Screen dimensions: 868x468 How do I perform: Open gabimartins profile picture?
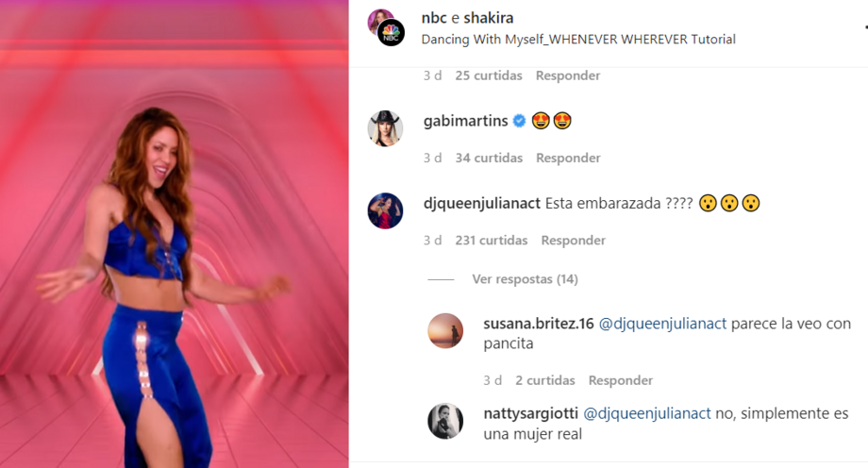[x=385, y=128]
